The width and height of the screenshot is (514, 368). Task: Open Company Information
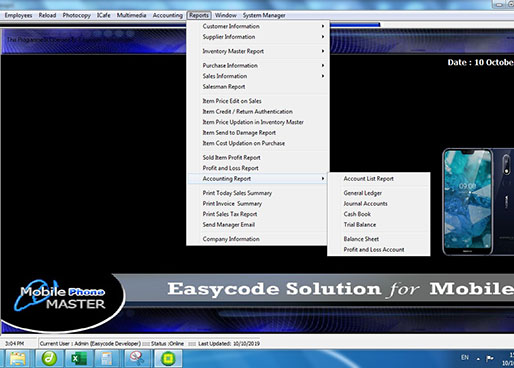(x=258, y=239)
